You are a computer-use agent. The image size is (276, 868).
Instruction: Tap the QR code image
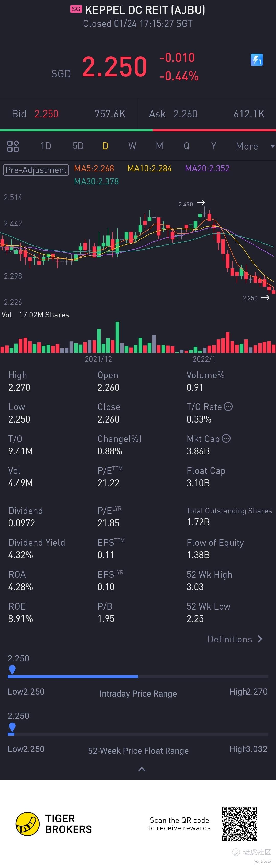pyautogui.click(x=239, y=824)
